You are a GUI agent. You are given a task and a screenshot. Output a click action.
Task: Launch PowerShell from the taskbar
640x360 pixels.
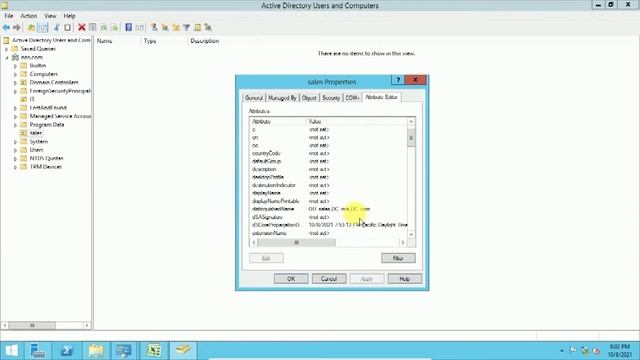coord(67,351)
